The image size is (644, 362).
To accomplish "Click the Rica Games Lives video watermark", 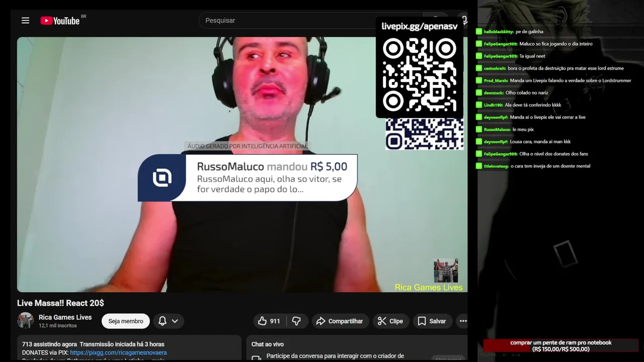I will tap(429, 288).
